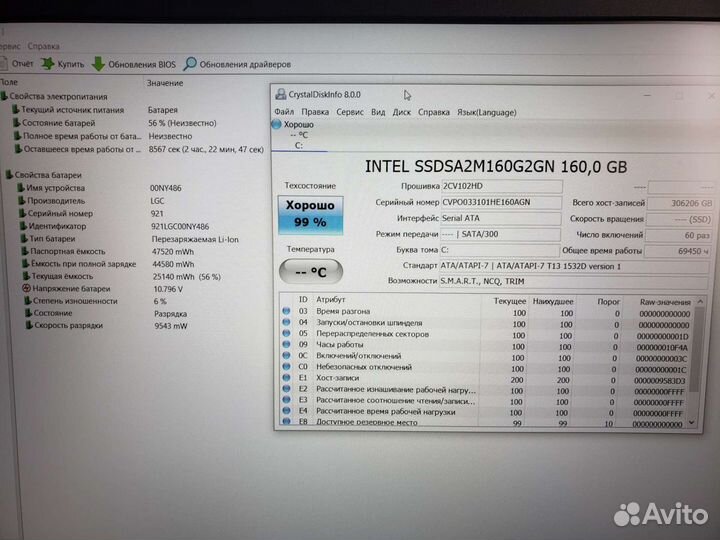Click the Напряжение батареи red icon
Viewport: 720px width, 540px height.
point(26,288)
